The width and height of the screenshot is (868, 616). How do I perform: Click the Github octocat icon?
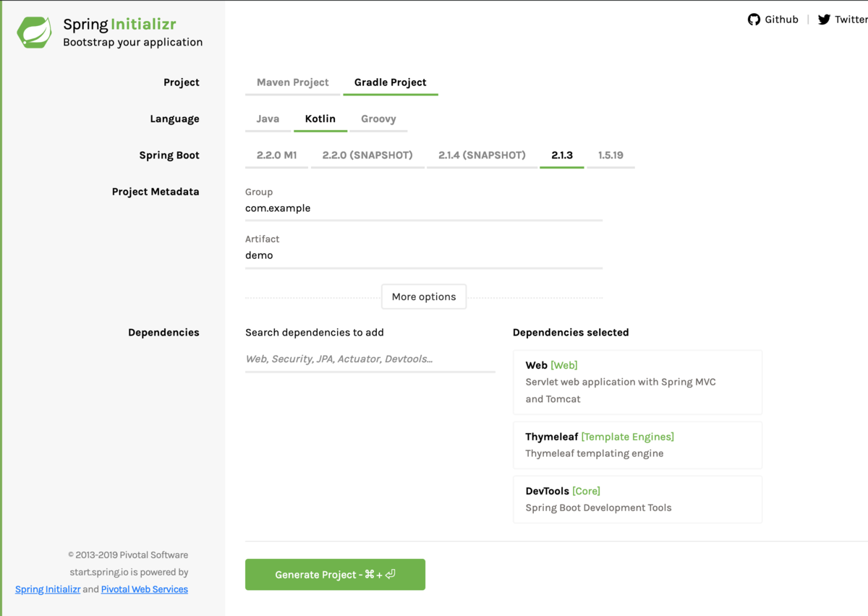(x=754, y=20)
